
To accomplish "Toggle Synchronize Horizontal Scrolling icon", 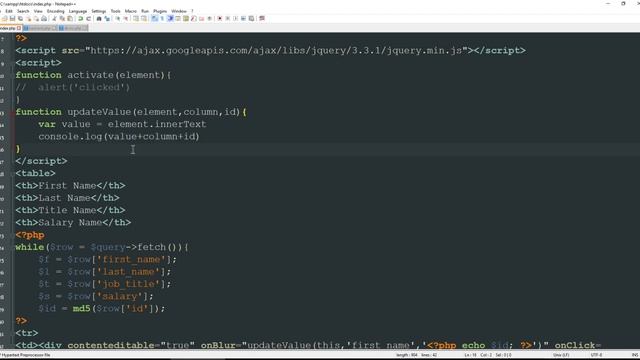I will point(144,18).
